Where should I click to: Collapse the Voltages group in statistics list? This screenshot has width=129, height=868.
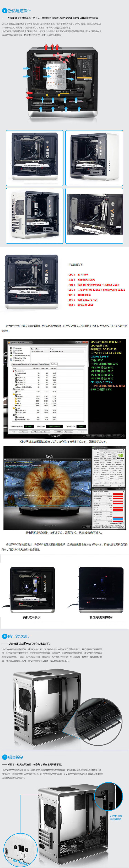(17, 394)
